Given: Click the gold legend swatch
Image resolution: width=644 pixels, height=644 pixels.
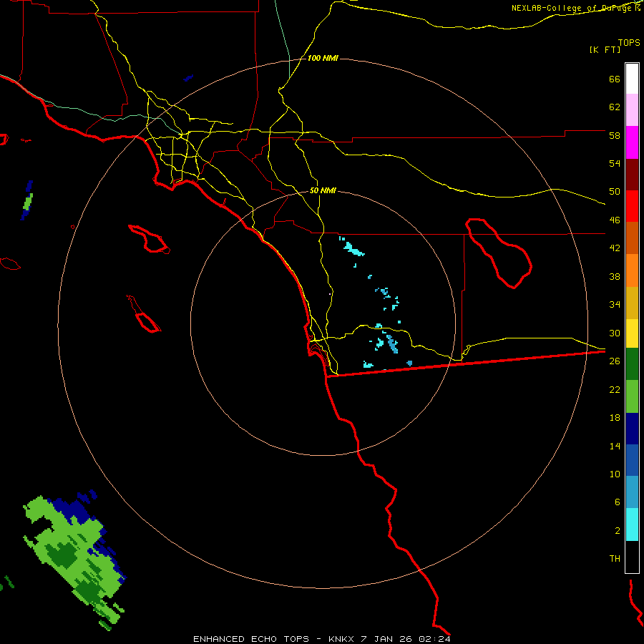Looking at the screenshot, I should tap(632, 303).
